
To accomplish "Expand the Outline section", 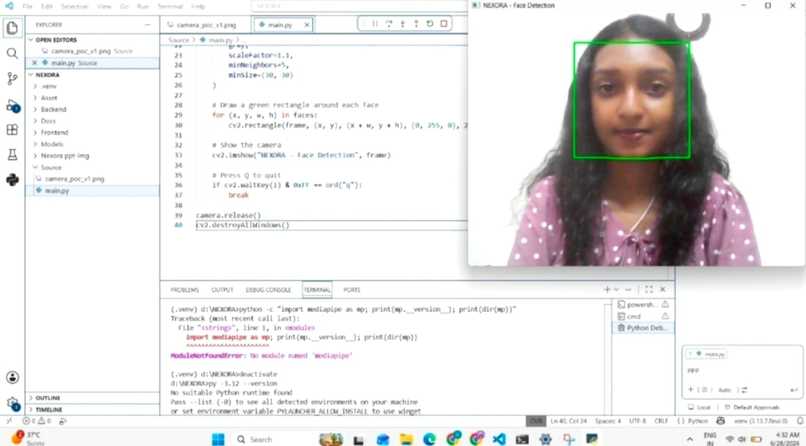I will 93,398.
